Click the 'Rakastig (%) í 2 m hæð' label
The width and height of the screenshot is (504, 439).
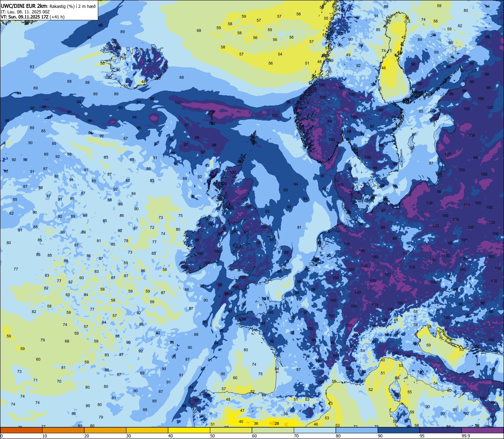click(x=72, y=6)
